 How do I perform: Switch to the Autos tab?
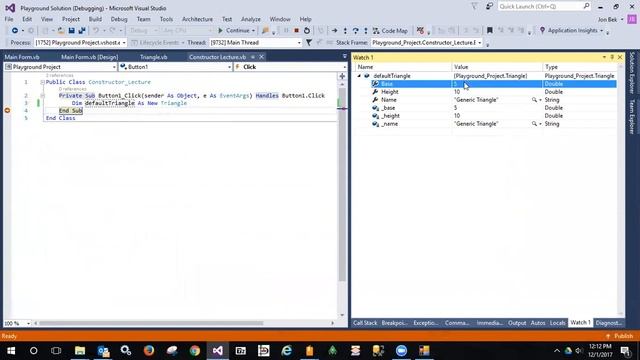[538, 323]
